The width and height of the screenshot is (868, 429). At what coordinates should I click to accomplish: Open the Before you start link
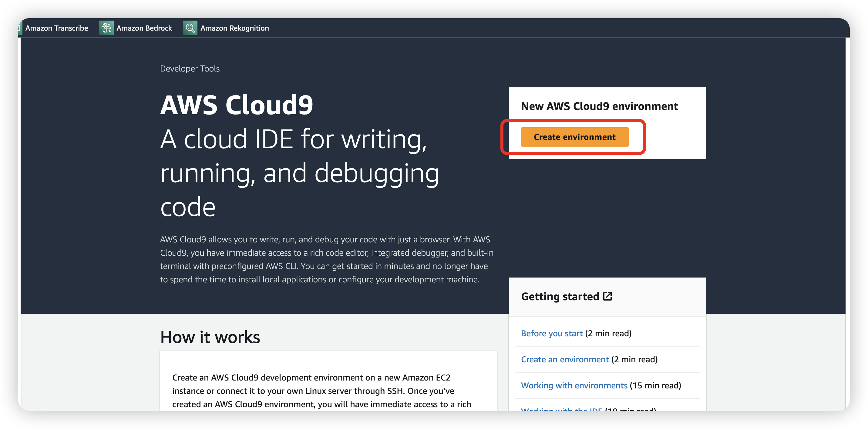[552, 333]
